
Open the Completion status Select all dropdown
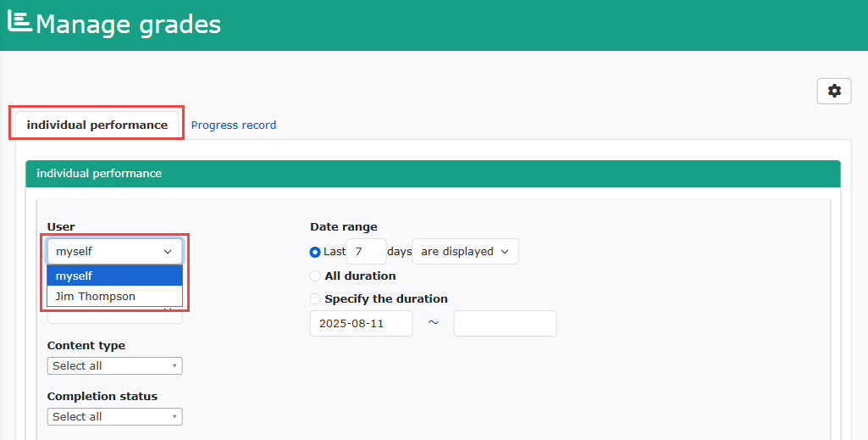[x=114, y=417]
